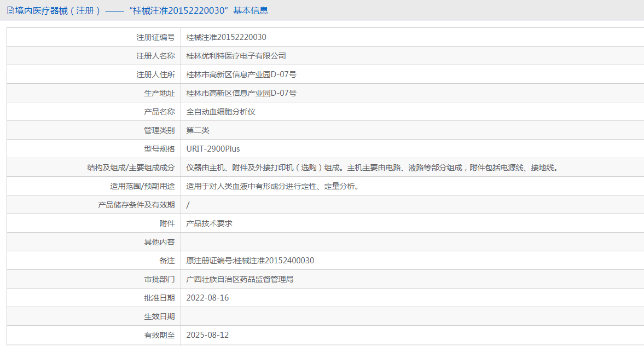Click the "批准日期" row label
The image size is (644, 346).
(159, 298)
